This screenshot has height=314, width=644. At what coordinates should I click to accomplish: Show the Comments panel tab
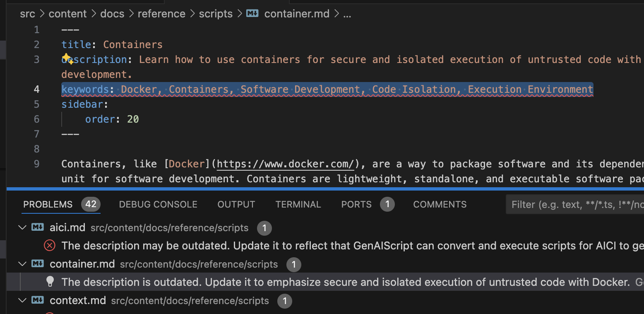pyautogui.click(x=440, y=204)
